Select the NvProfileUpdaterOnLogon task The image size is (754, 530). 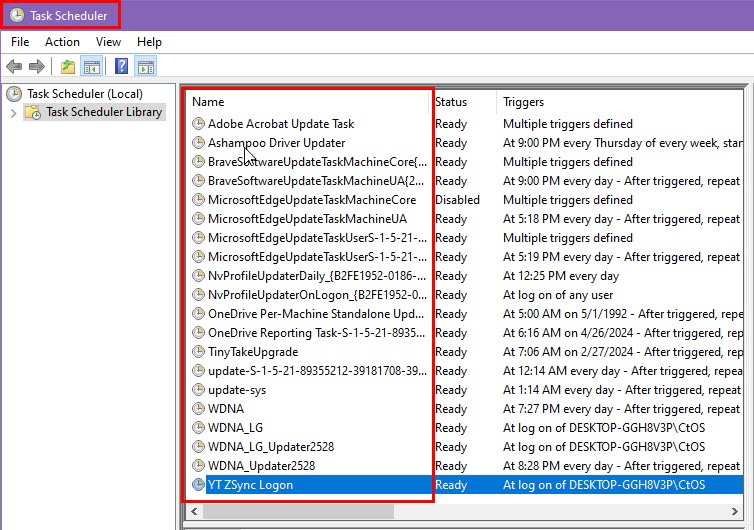317,295
